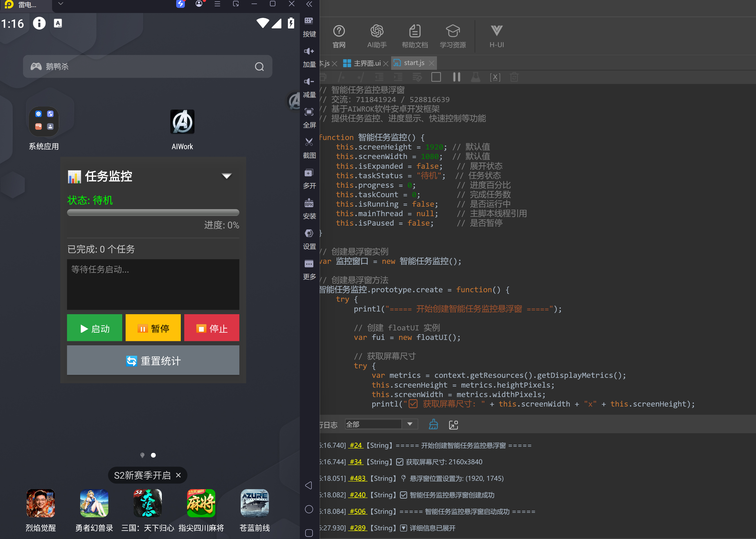Click the 鹅鸭杀 search field
756x539 pixels.
click(x=147, y=66)
